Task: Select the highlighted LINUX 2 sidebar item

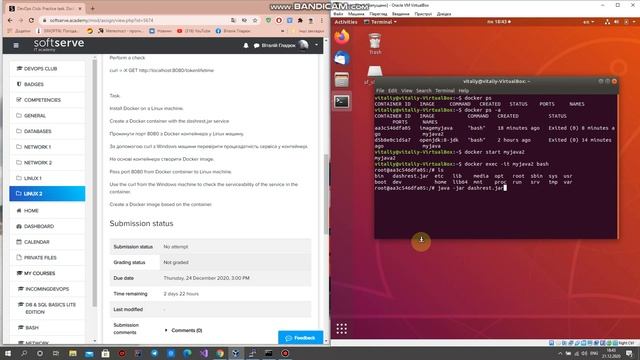Action: (x=47, y=193)
